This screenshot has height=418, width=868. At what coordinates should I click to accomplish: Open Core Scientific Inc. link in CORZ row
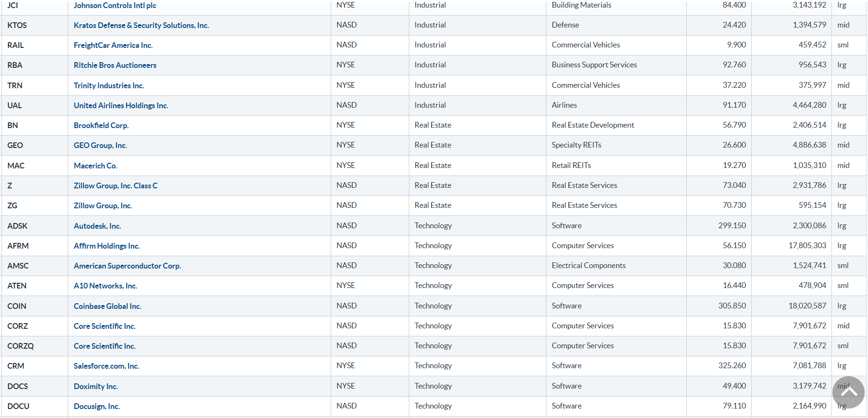pyautogui.click(x=105, y=326)
